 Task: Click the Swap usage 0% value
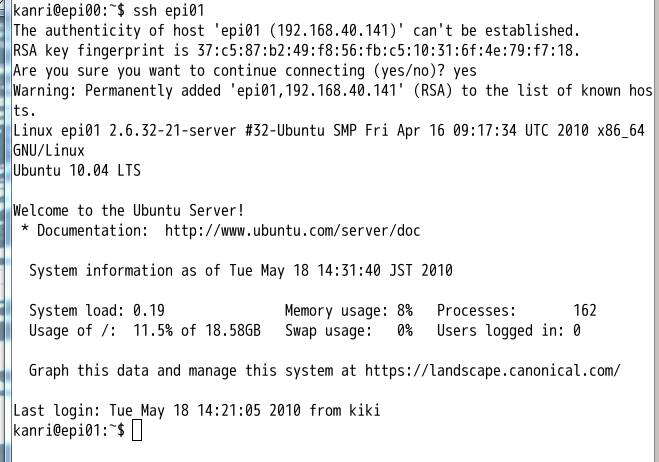(403, 330)
